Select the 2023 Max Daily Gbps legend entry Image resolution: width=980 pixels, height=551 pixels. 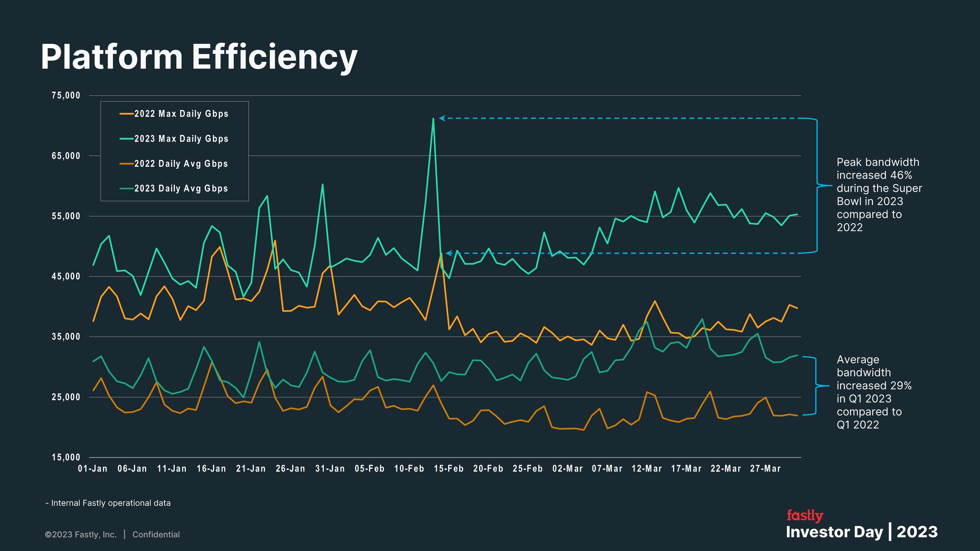click(x=174, y=138)
